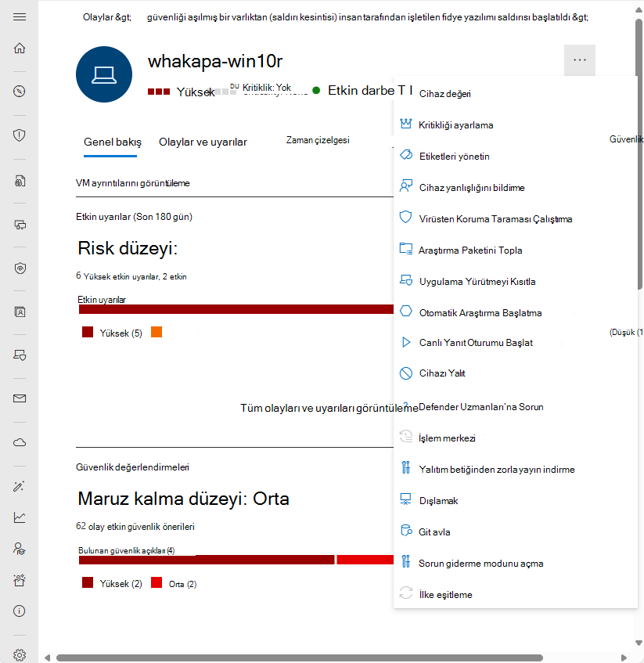Viewport: 644px width, 663px height.
Task: Click the whakapa-win10r device avatar icon
Action: (104, 74)
